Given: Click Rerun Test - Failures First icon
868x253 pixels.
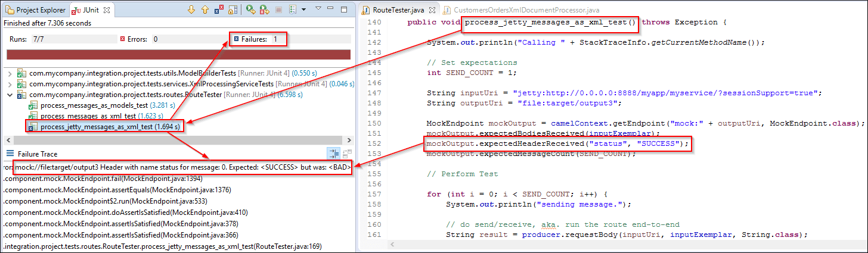Looking at the screenshot, I should coord(264,10).
